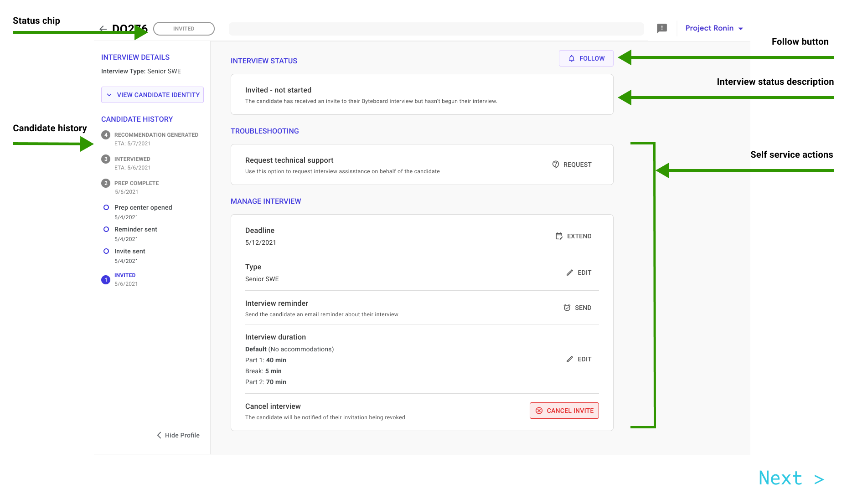Go to Next page link
The height and width of the screenshot is (504, 847).
[x=791, y=478]
